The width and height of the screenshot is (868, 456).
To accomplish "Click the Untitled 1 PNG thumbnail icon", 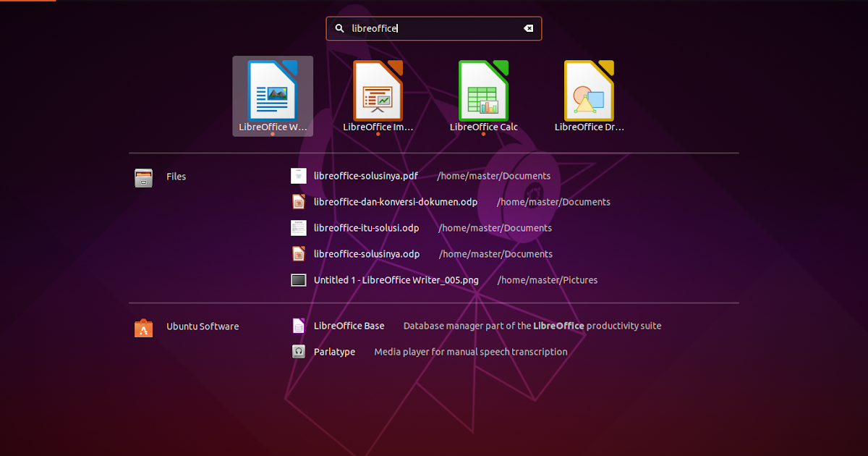I will click(299, 280).
